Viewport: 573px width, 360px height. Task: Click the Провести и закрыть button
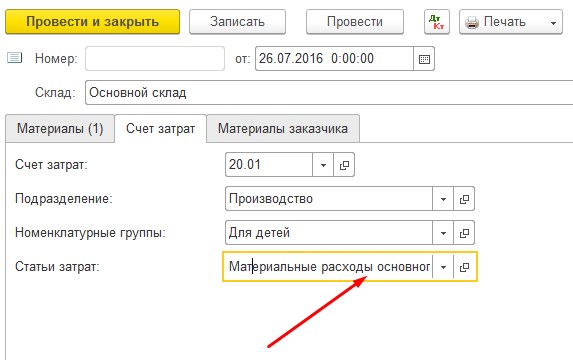(x=92, y=22)
